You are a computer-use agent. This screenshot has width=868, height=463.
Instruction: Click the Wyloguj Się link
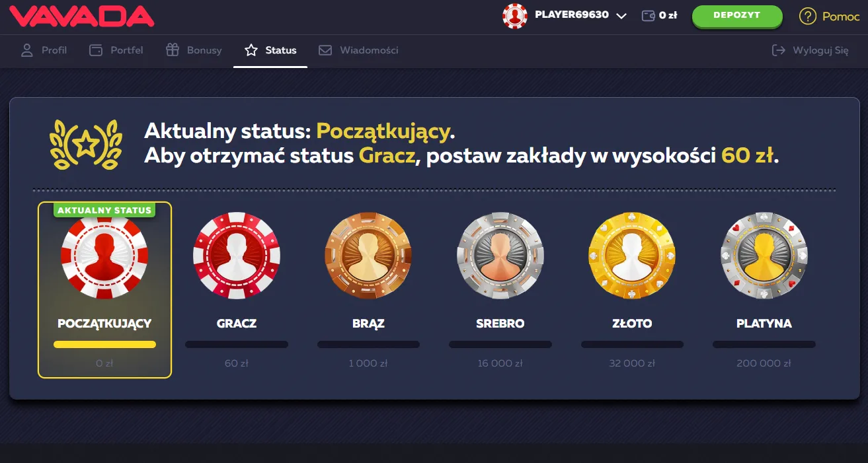click(820, 50)
